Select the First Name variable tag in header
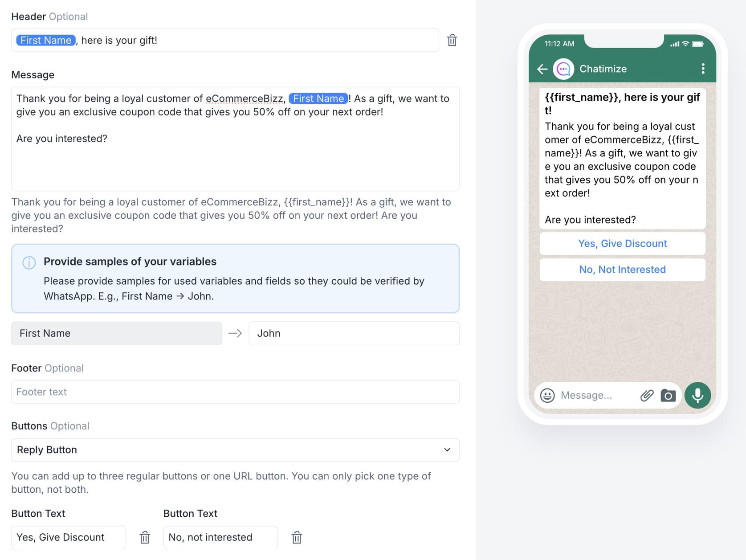 coord(46,41)
